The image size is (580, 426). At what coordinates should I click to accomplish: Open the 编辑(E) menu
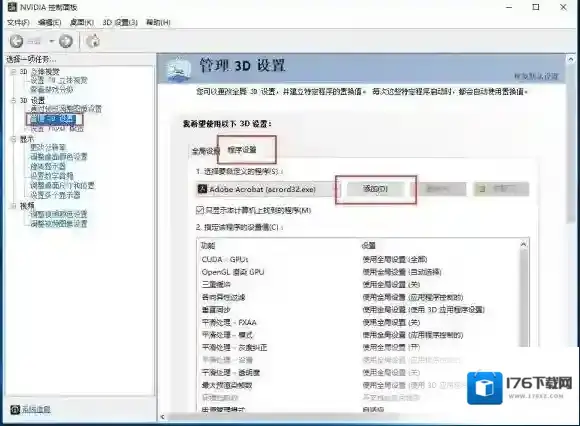pyautogui.click(x=50, y=23)
